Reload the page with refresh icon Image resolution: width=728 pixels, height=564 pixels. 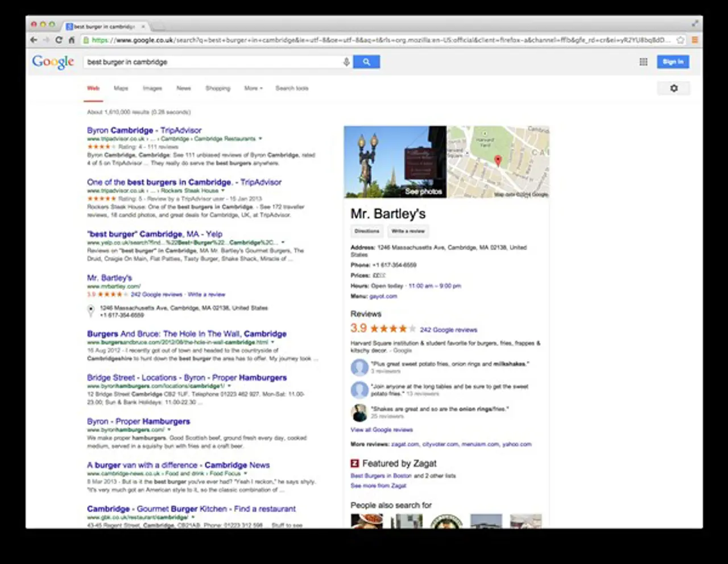click(x=59, y=40)
